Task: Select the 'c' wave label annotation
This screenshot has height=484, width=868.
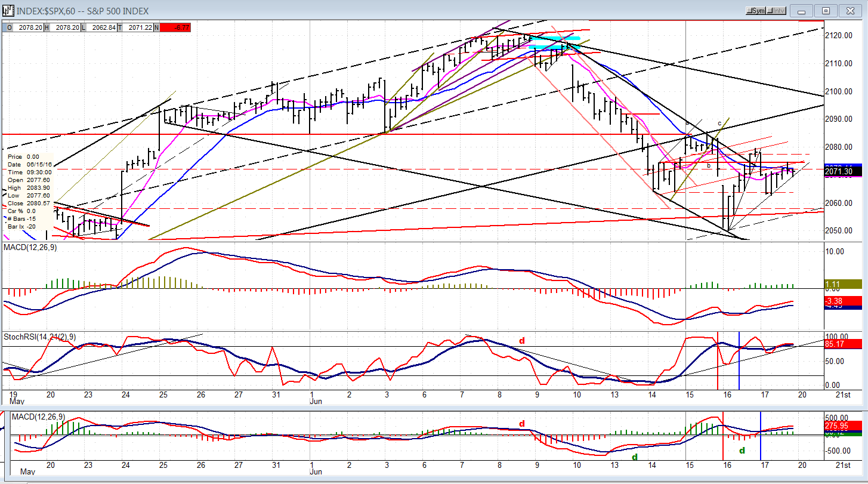Action: 719,124
